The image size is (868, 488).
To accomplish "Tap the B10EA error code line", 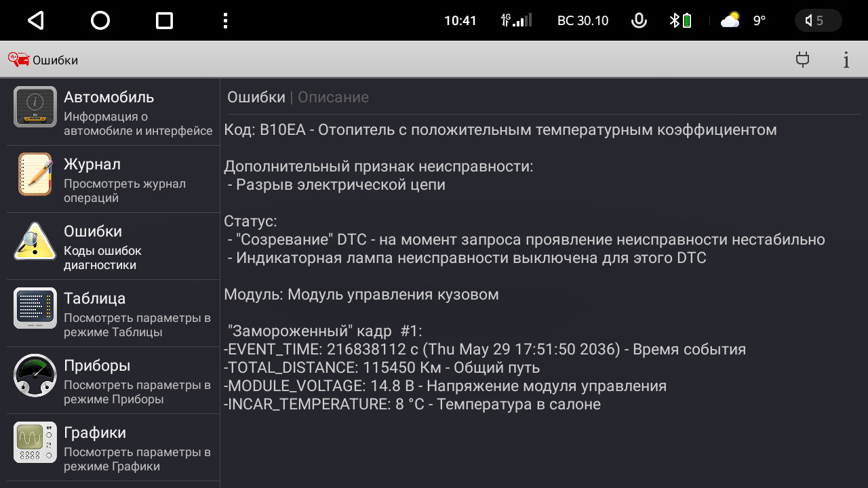I will click(500, 129).
